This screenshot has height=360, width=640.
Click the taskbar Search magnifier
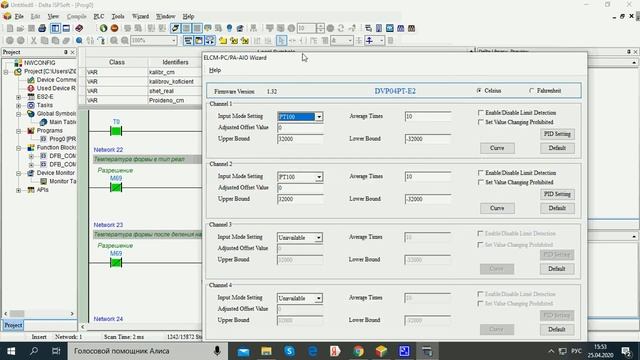click(x=34, y=351)
